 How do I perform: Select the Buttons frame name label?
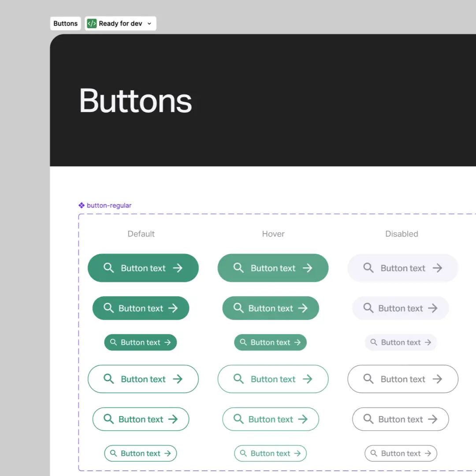[65, 24]
